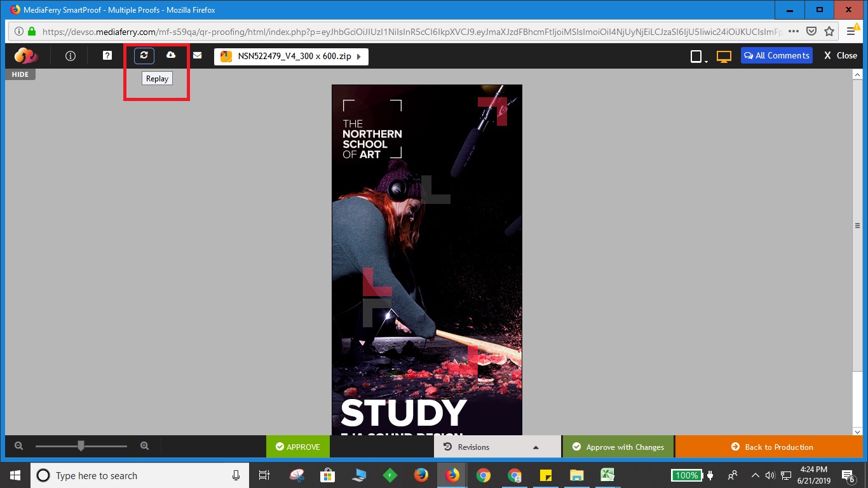The width and height of the screenshot is (868, 488).
Task: Click the vertical scrollbar grip
Action: pos(857,226)
